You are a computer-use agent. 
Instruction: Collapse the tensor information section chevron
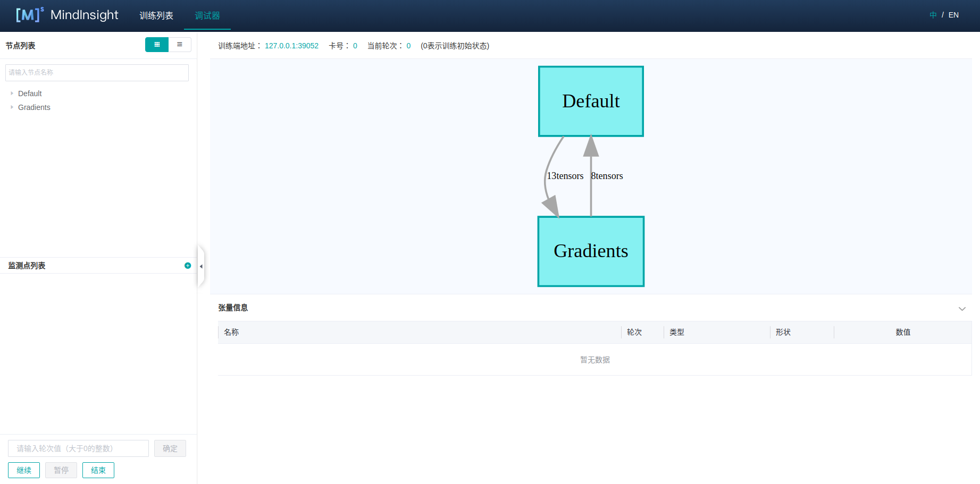click(x=962, y=309)
